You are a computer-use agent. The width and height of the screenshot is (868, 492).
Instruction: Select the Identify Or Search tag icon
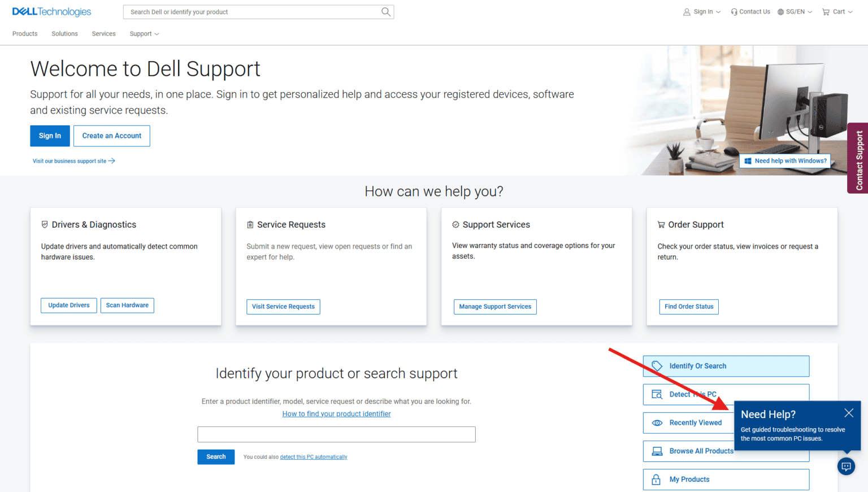pos(657,365)
